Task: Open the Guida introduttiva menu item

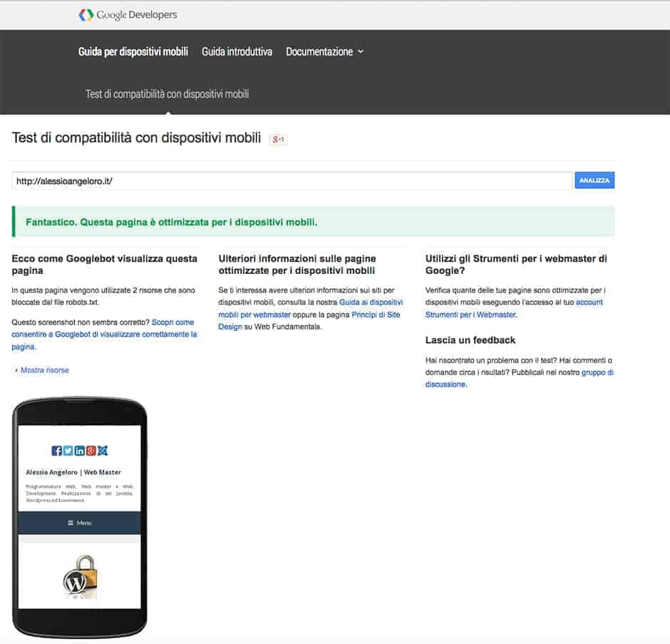Action: pyautogui.click(x=237, y=52)
